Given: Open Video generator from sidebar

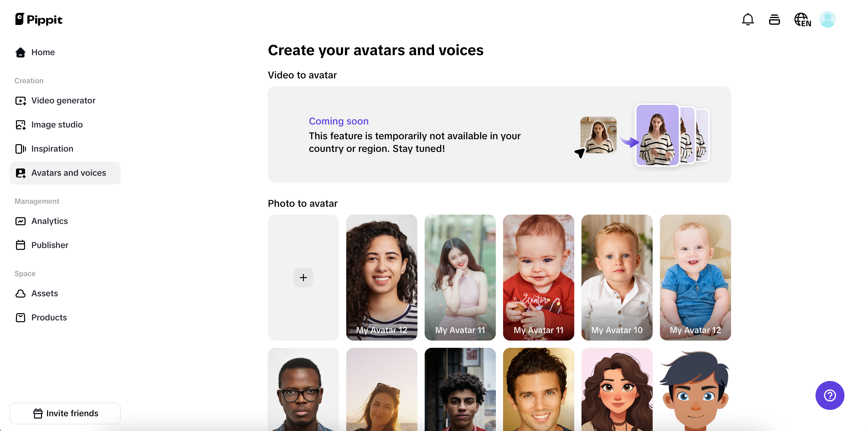Looking at the screenshot, I should (x=63, y=100).
